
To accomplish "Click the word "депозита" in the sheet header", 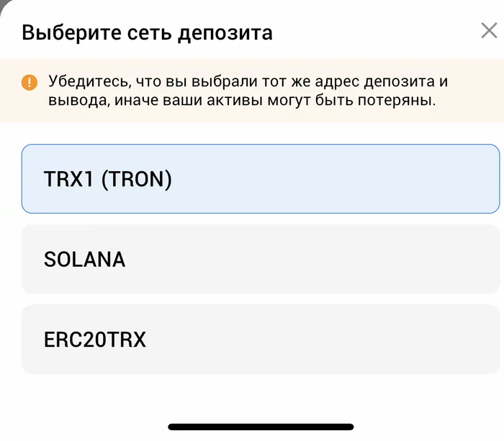I will [225, 34].
